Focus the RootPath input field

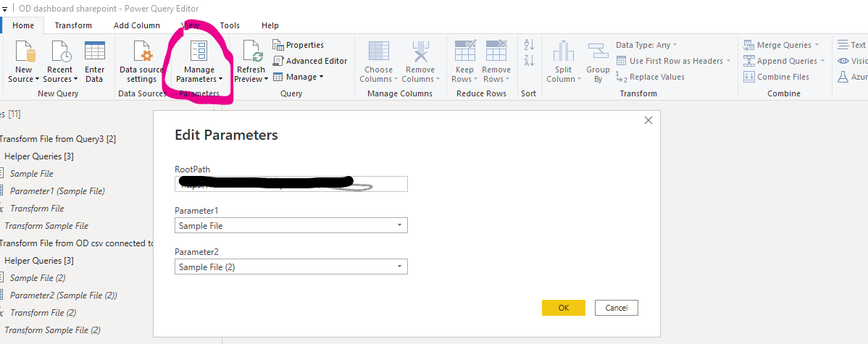coord(291,184)
